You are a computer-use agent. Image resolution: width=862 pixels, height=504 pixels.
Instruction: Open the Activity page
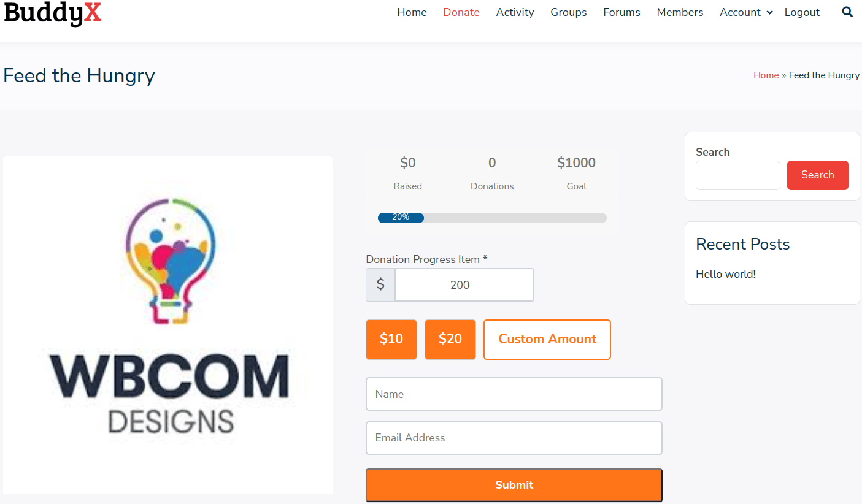point(515,12)
